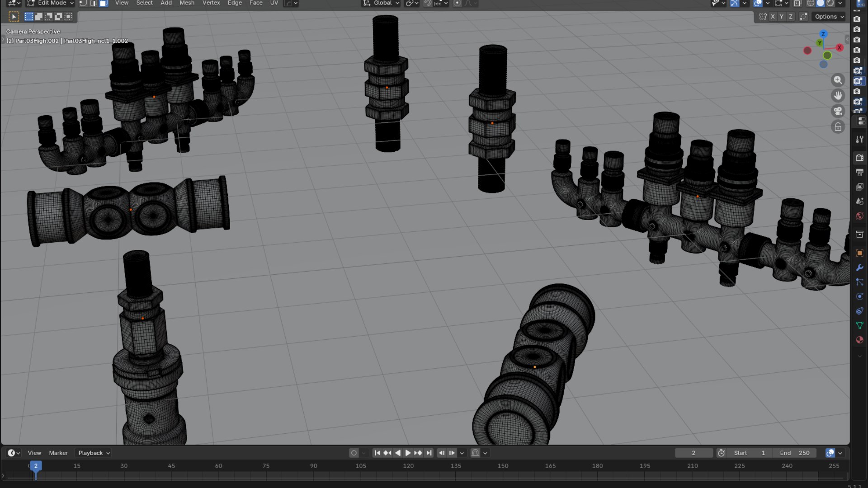Set selection mode to Extend
The height and width of the screenshot is (488, 868).
point(38,17)
